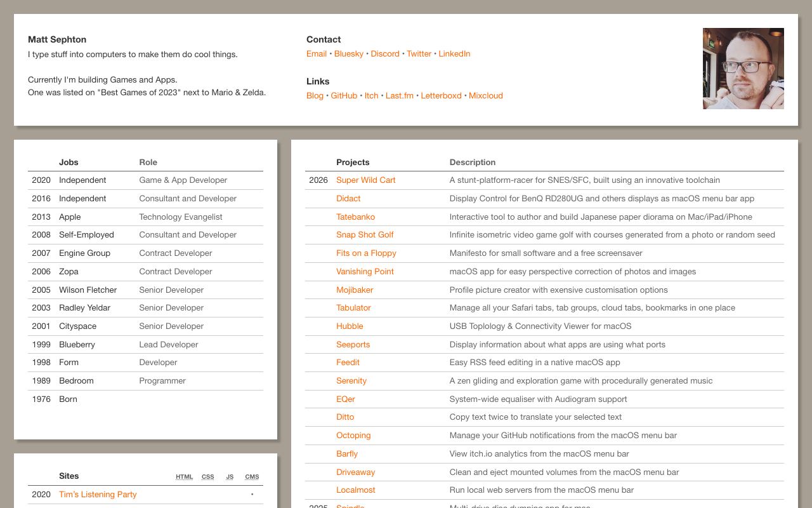The width and height of the screenshot is (812, 508).
Task: Open the Barfly project link
Action: tap(347, 454)
